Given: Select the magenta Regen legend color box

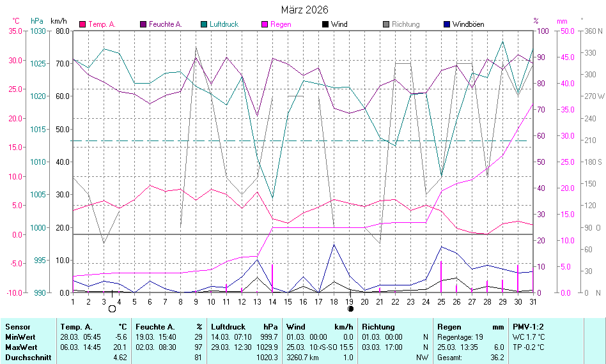Looking at the screenshot, I should tap(265, 24).
